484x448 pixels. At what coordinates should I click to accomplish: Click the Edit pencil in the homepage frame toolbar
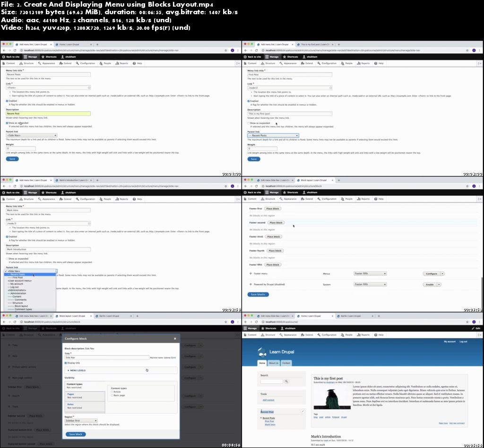point(473,328)
